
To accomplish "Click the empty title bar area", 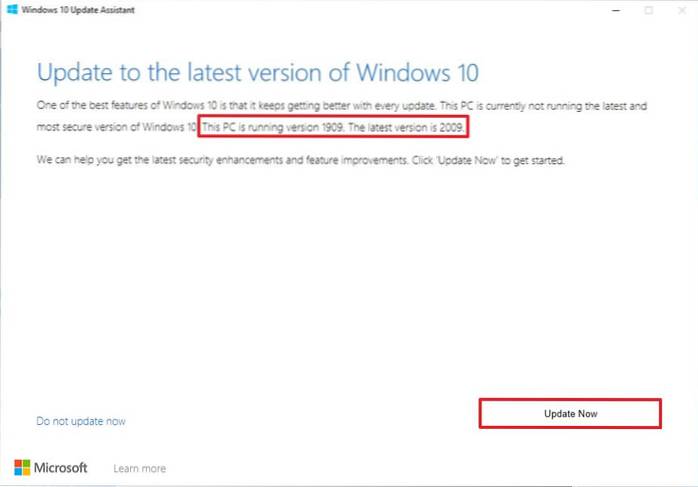I will [x=350, y=10].
